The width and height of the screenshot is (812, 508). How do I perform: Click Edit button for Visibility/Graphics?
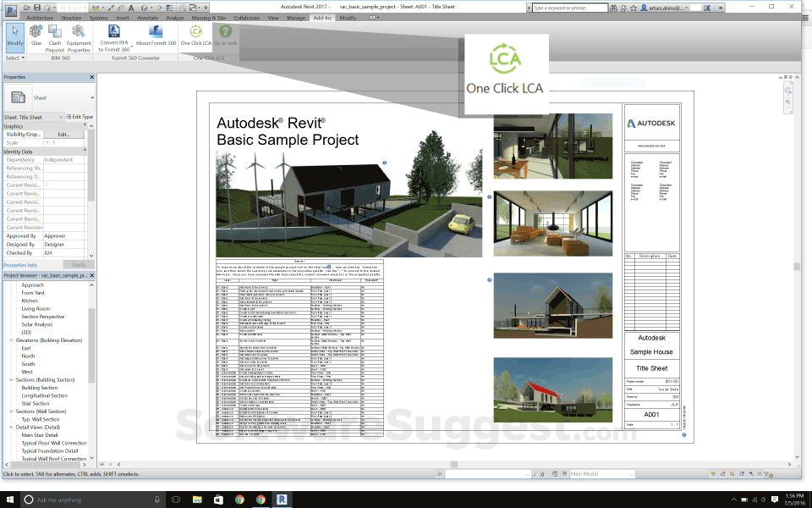63,135
